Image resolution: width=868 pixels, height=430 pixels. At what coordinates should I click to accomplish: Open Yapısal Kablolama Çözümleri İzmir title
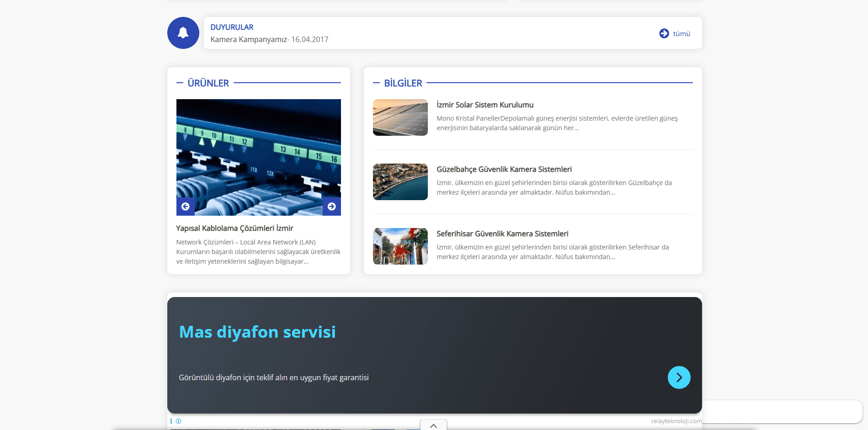[234, 228]
